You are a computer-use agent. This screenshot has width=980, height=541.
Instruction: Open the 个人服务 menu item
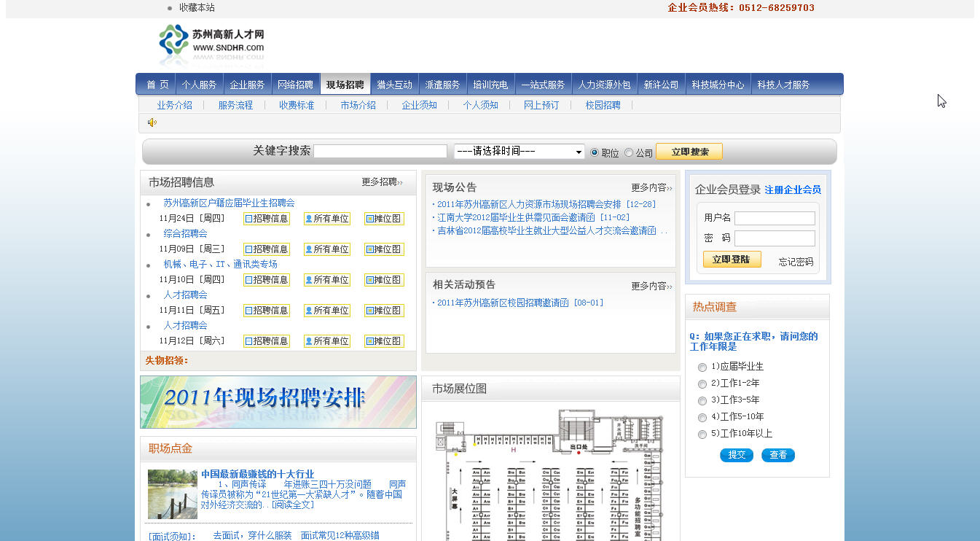point(199,85)
